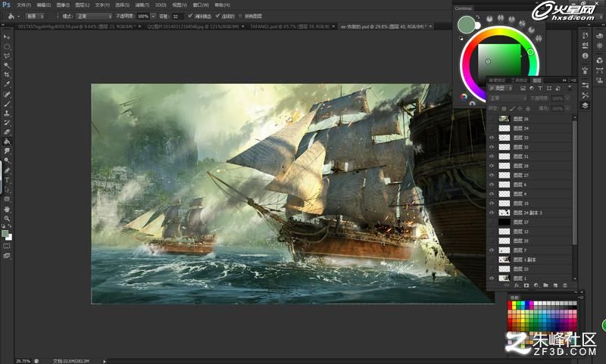Select the Paint Bucket tool in toolbox

7,142
